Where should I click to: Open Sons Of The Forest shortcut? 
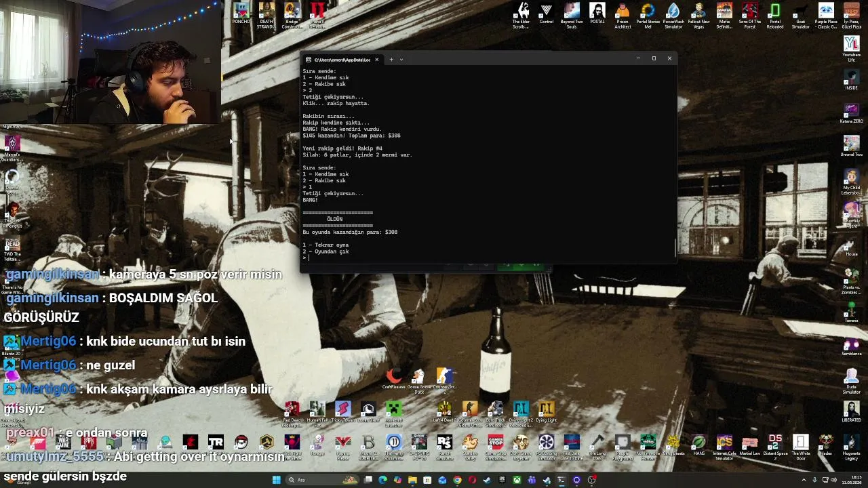coord(749,15)
